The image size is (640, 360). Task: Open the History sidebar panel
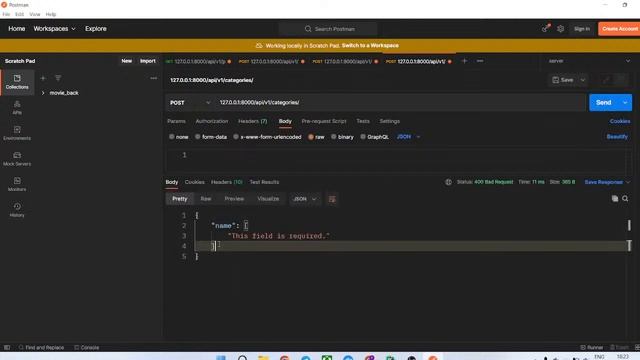click(17, 210)
